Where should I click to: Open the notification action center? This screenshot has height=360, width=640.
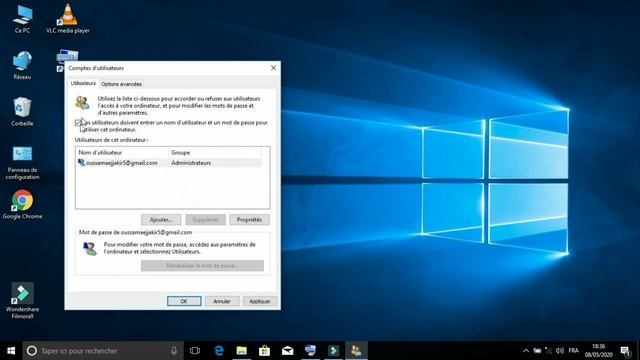(x=625, y=351)
